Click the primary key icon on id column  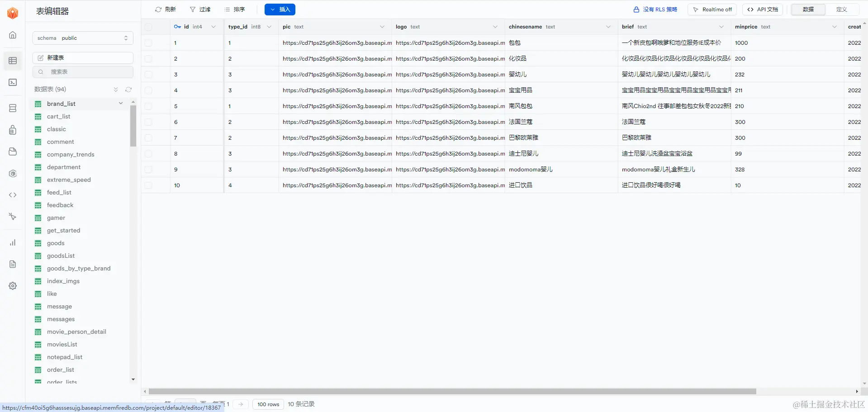[x=177, y=27]
